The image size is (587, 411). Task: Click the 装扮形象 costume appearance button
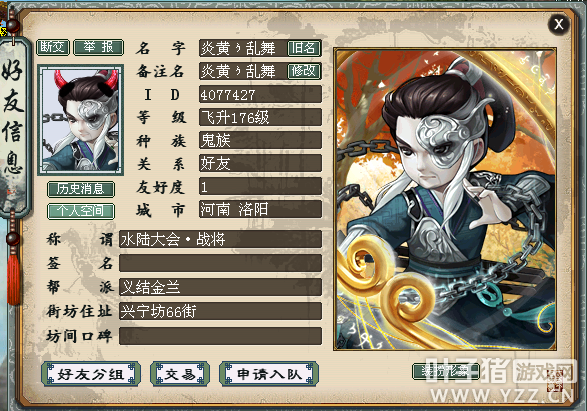point(445,371)
